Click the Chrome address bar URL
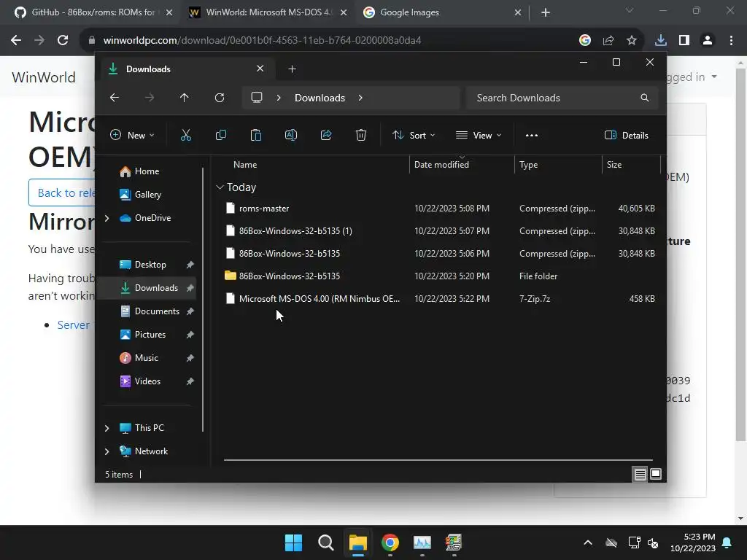Screen dimensions: 747x560 click(x=262, y=40)
